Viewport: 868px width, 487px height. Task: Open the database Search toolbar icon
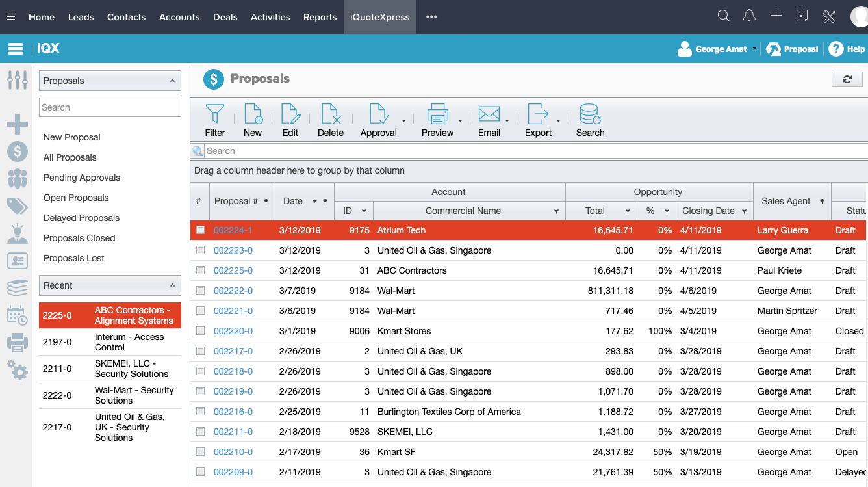click(x=590, y=114)
